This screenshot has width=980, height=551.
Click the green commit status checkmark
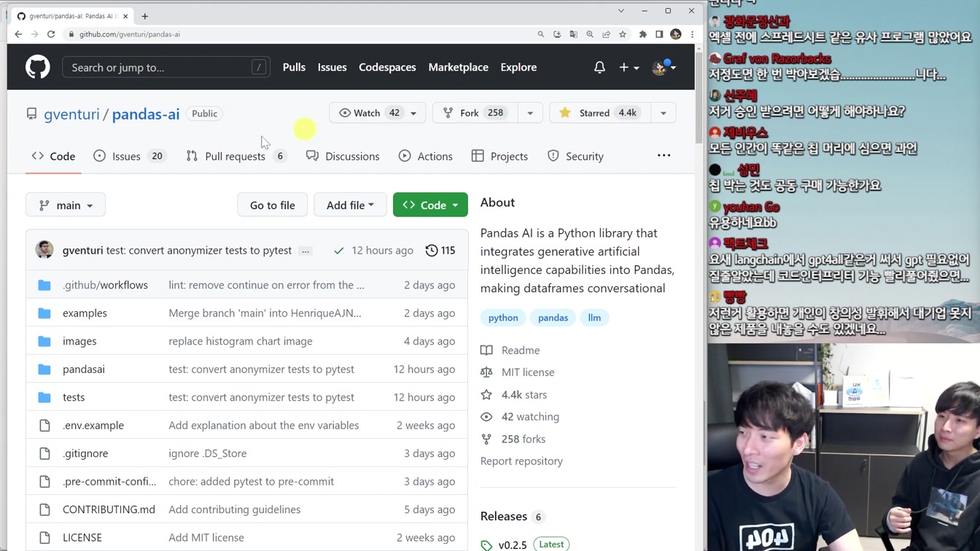coord(338,251)
